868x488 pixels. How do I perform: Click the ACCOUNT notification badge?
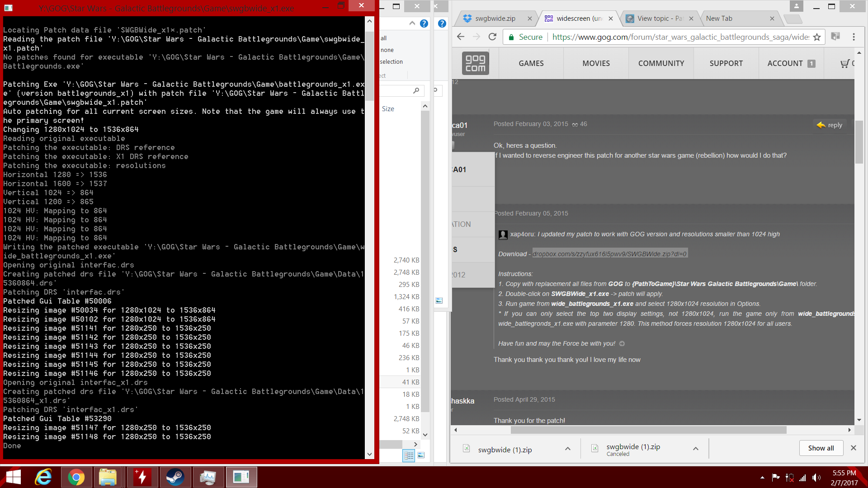point(811,64)
